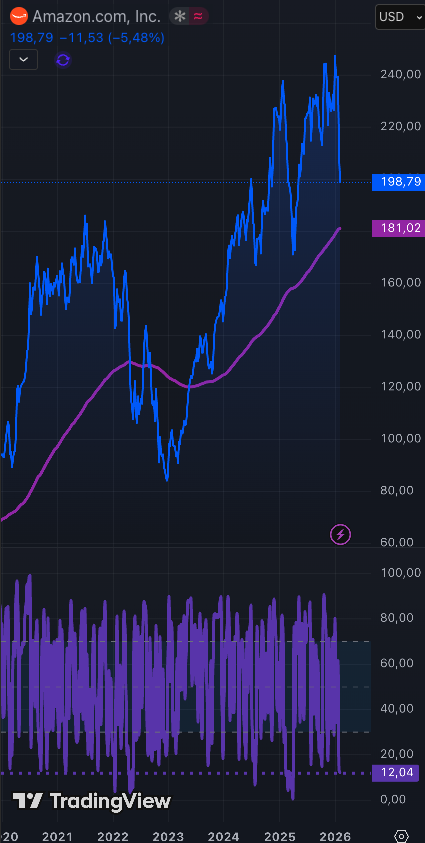Viewport: 425px width, 843px height.
Task: Click the red approximately-equal data icon
Action: (x=198, y=17)
